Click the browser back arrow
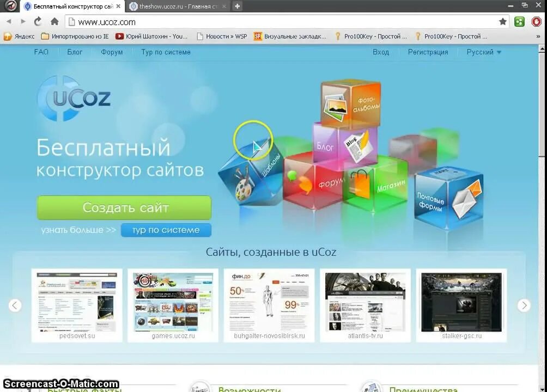This screenshot has width=547, height=392. tap(9, 22)
